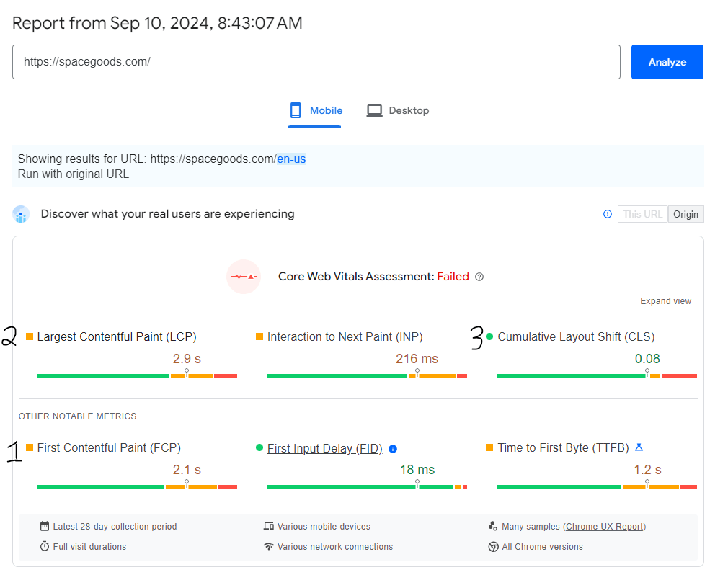The height and width of the screenshot is (575, 728).
Task: Click the orange square marker beside INP
Action: click(x=259, y=336)
